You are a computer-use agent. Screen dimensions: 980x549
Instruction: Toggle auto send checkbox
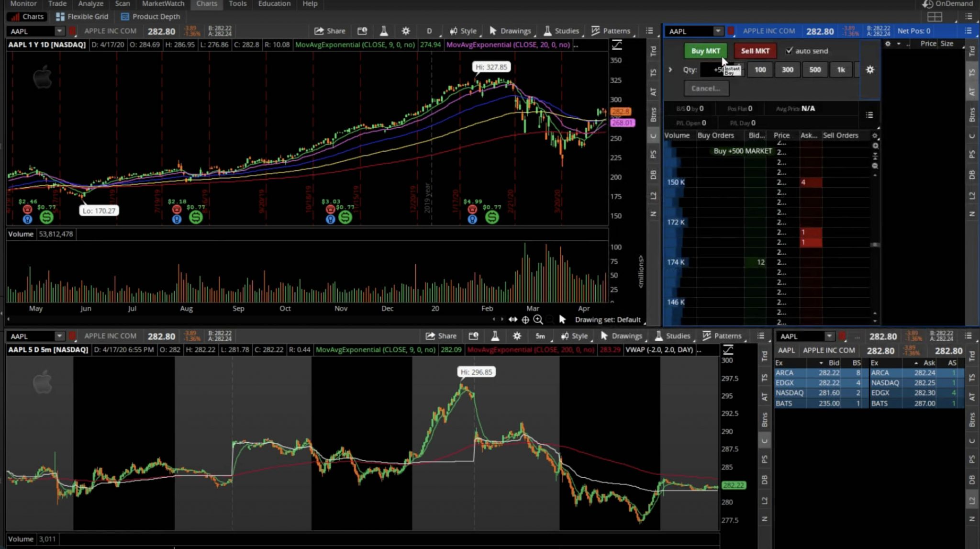click(x=789, y=50)
